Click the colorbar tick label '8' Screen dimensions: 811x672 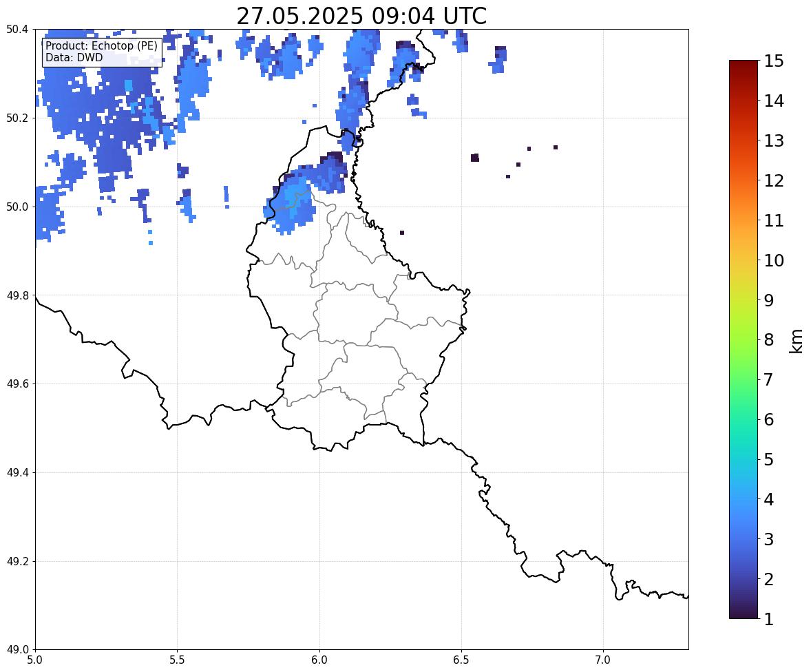(768, 340)
